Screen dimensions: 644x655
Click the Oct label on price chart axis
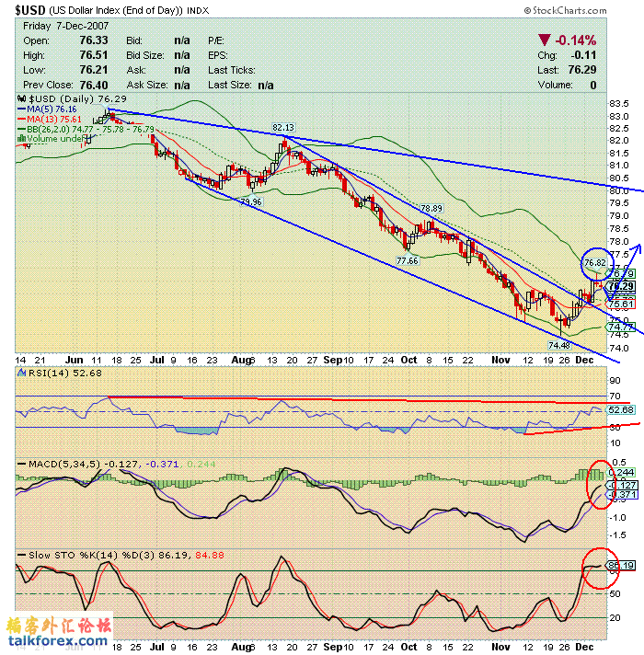pos(408,360)
